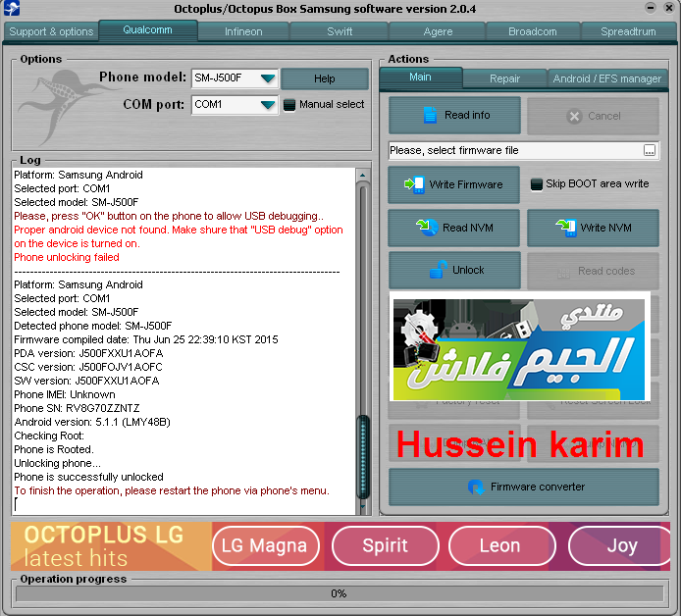681x616 pixels.
Task: Open Android / EFS manager tab
Action: (x=607, y=78)
